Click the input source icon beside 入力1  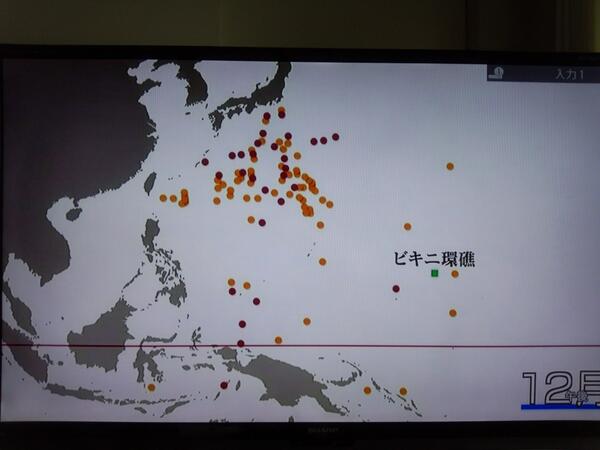point(497,72)
